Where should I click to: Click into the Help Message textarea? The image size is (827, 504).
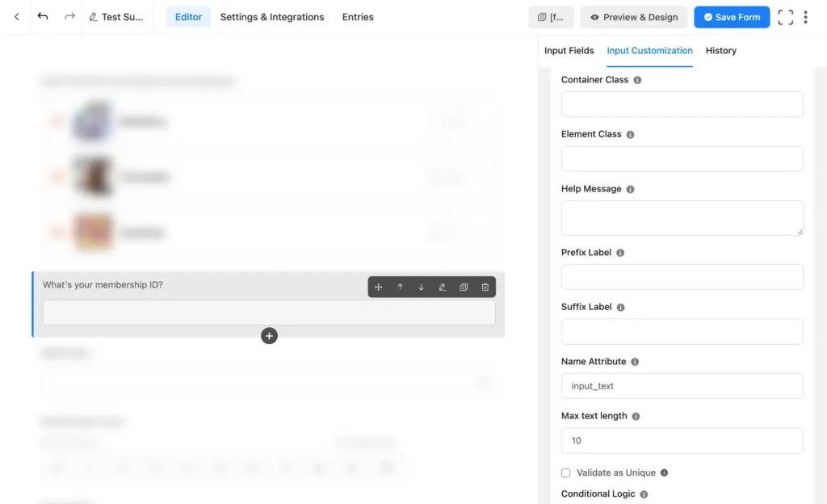[x=682, y=218]
